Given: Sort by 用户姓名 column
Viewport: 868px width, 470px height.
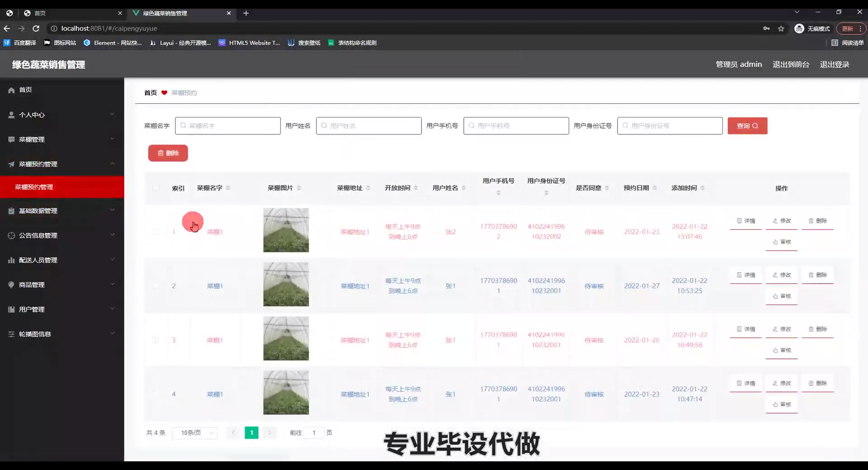Looking at the screenshot, I should point(463,188).
